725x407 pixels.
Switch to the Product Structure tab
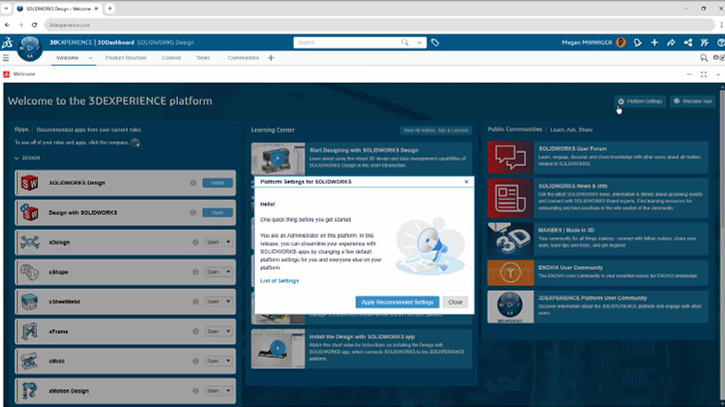coord(126,58)
